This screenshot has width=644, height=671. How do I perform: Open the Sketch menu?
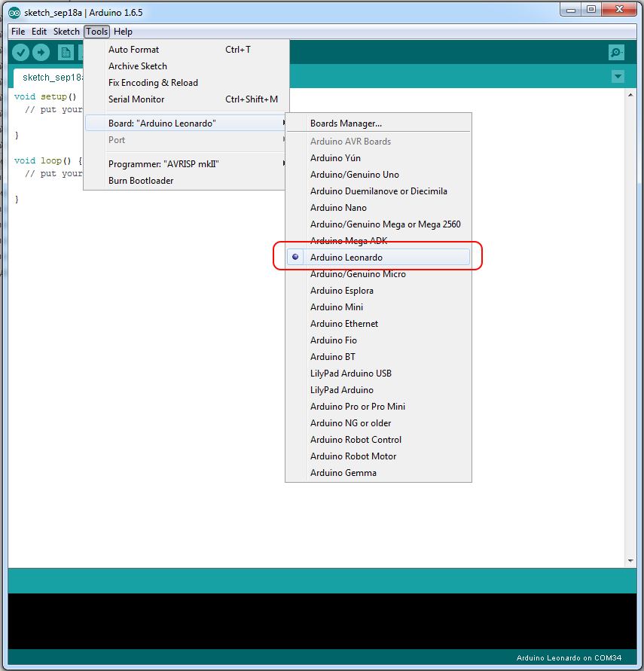(x=66, y=32)
